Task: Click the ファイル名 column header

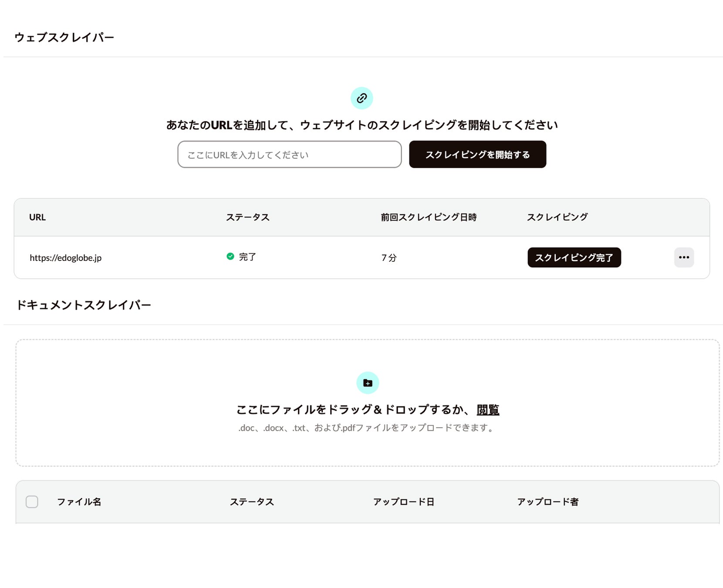Action: tap(79, 502)
